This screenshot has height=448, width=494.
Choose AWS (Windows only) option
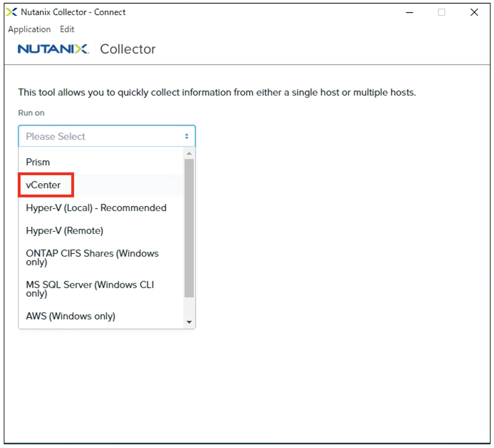pyautogui.click(x=101, y=316)
